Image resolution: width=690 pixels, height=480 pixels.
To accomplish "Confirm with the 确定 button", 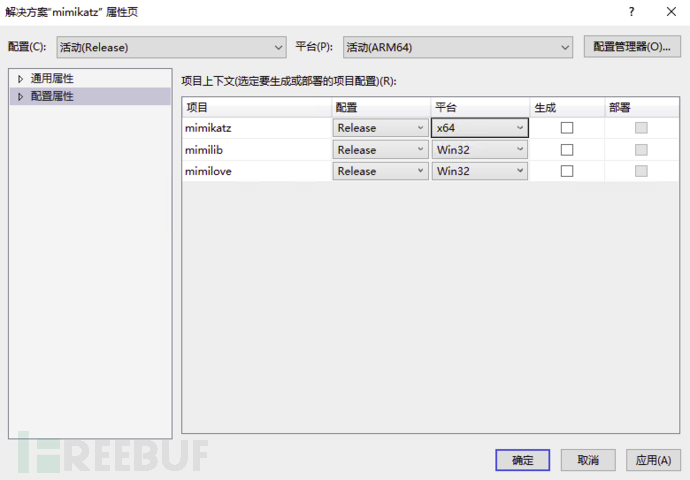I will [x=523, y=460].
